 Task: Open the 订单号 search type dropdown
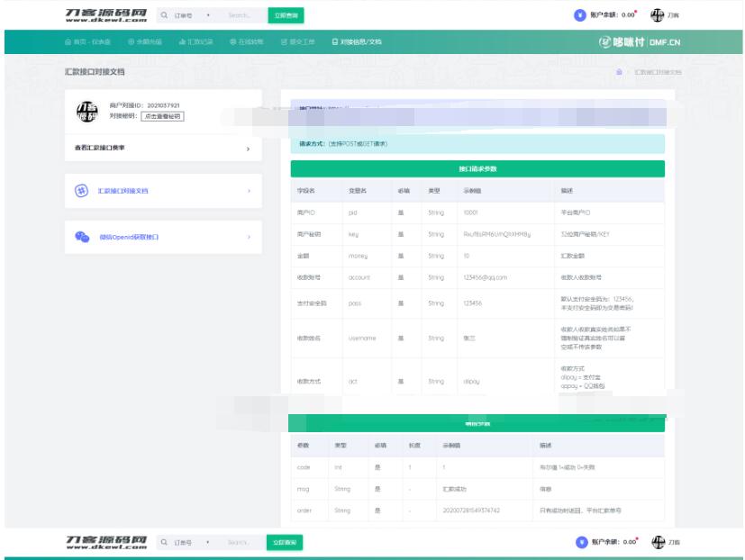193,15
